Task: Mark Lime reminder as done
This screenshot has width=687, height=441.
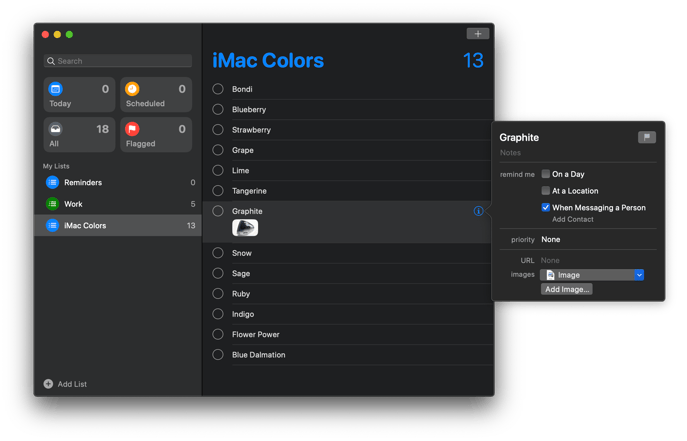Action: coord(218,170)
